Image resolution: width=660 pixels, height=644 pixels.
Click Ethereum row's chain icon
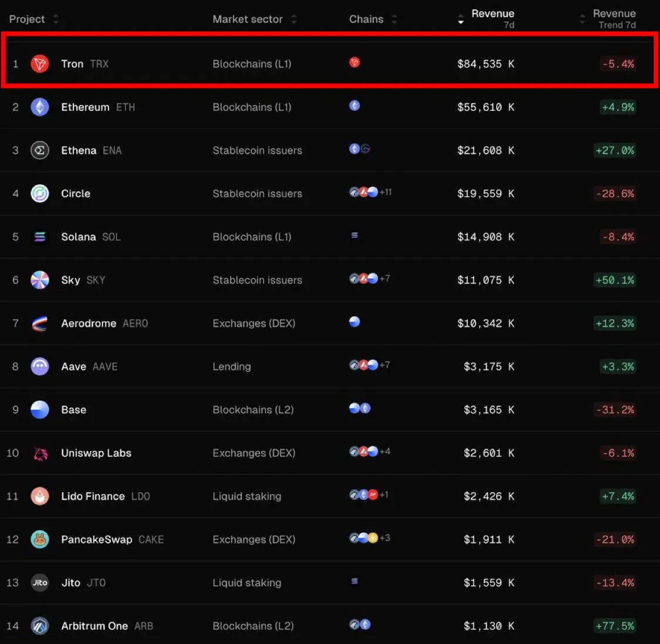click(x=354, y=106)
